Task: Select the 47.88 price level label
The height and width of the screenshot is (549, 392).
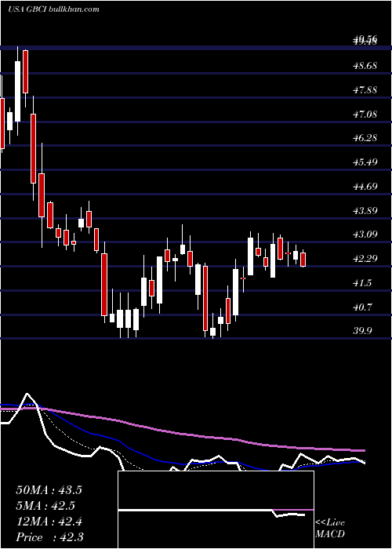Action: (365, 90)
